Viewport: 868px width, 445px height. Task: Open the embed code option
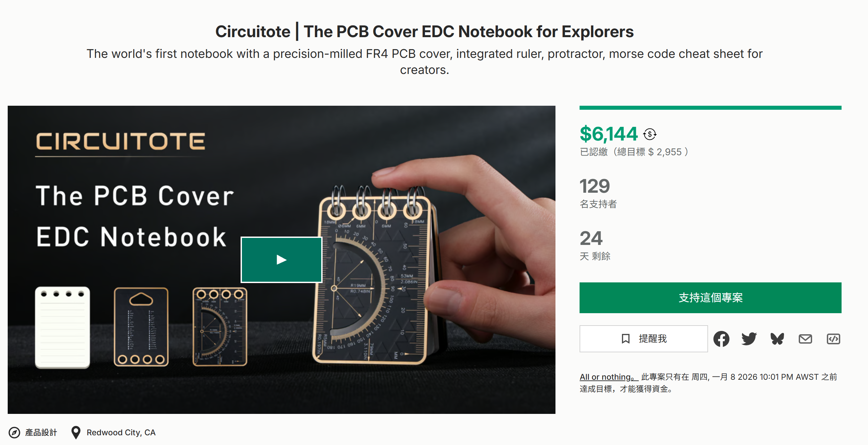pos(833,339)
